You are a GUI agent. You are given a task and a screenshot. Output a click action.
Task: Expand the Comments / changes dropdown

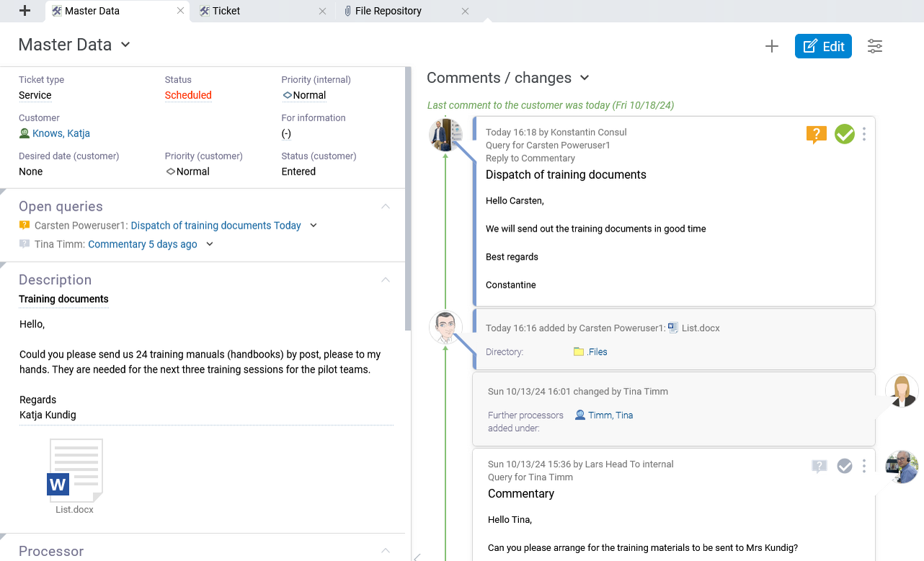pos(585,78)
